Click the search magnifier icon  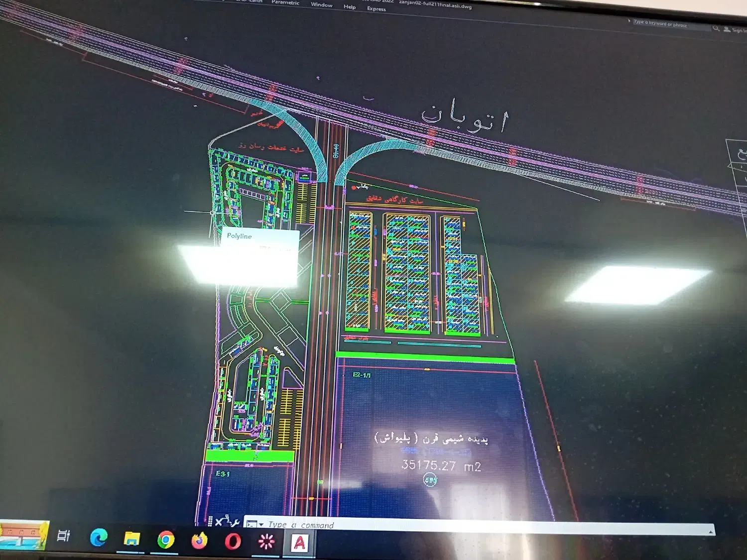tap(716, 28)
